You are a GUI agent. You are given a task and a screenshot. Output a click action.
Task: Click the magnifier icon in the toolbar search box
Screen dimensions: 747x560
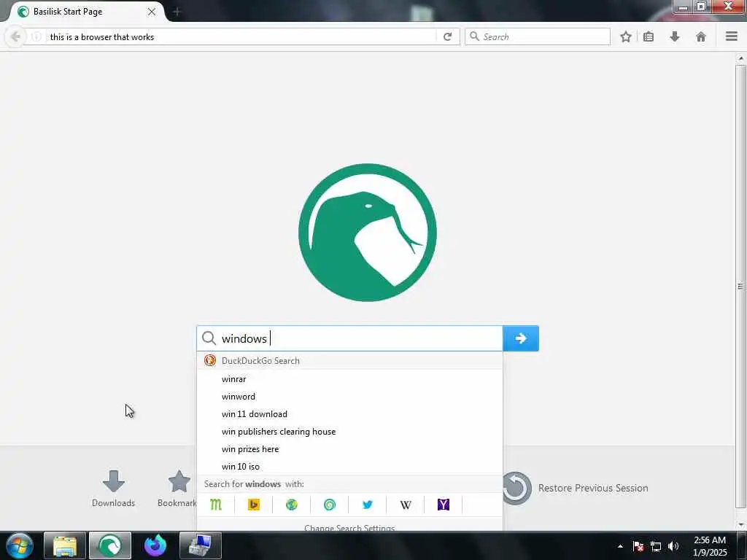coord(474,36)
